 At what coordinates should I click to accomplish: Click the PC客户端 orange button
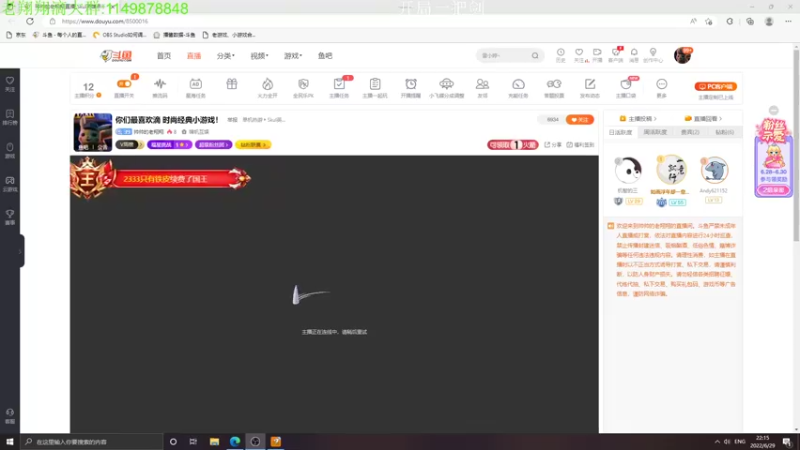[715, 86]
